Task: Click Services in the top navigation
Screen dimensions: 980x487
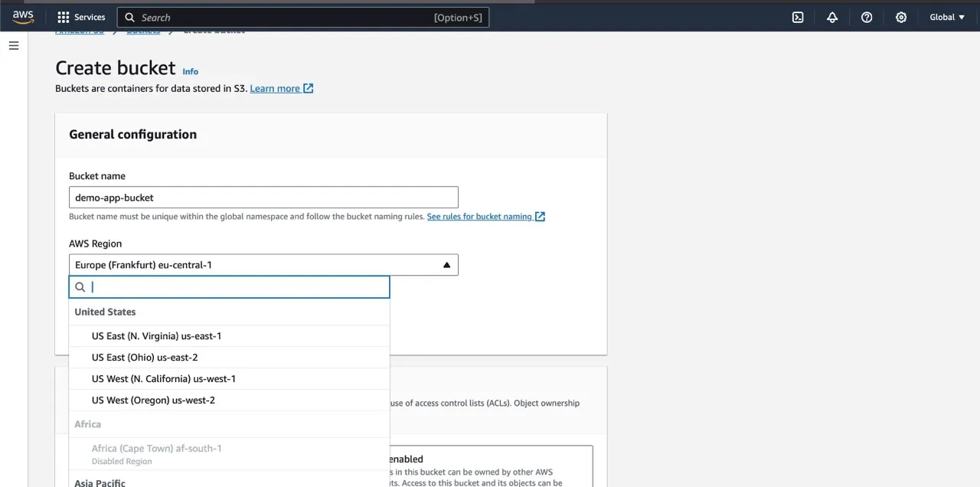Action: click(x=90, y=17)
